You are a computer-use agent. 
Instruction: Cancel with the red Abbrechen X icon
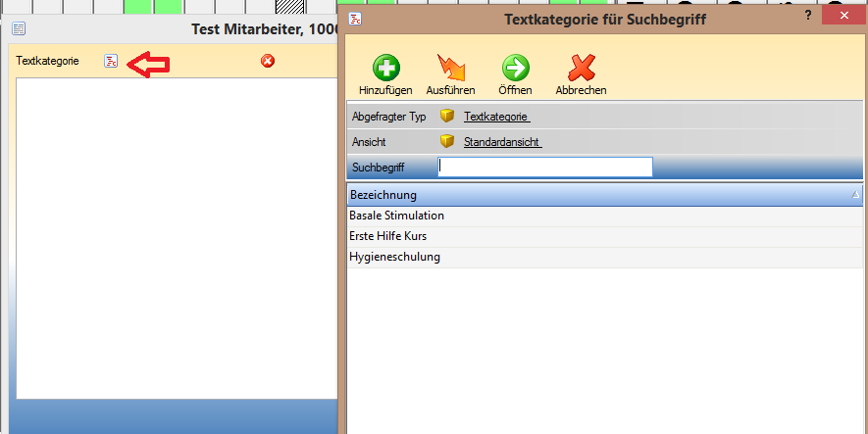point(581,68)
